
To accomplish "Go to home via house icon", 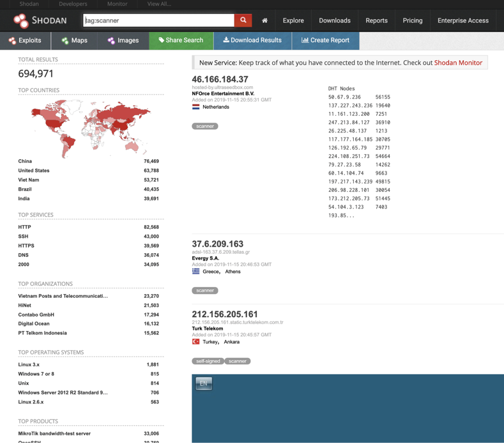I will (264, 20).
